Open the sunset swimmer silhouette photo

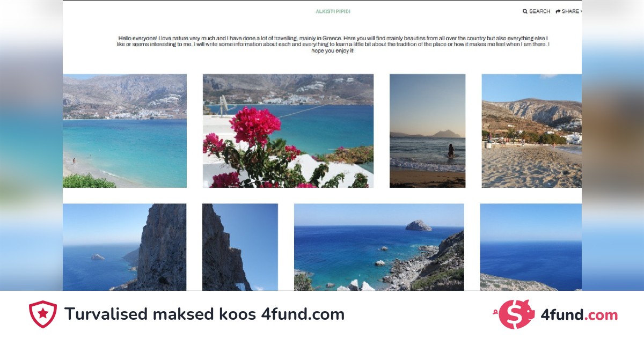point(427,131)
